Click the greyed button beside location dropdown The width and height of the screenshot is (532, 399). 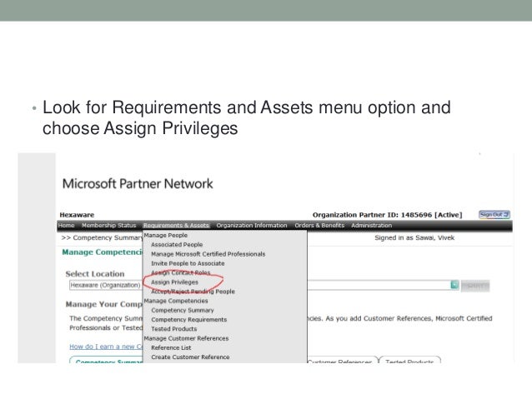(475, 286)
